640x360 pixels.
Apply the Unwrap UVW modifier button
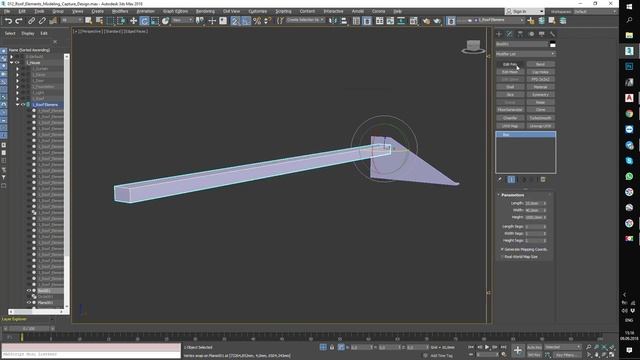[x=540, y=126]
